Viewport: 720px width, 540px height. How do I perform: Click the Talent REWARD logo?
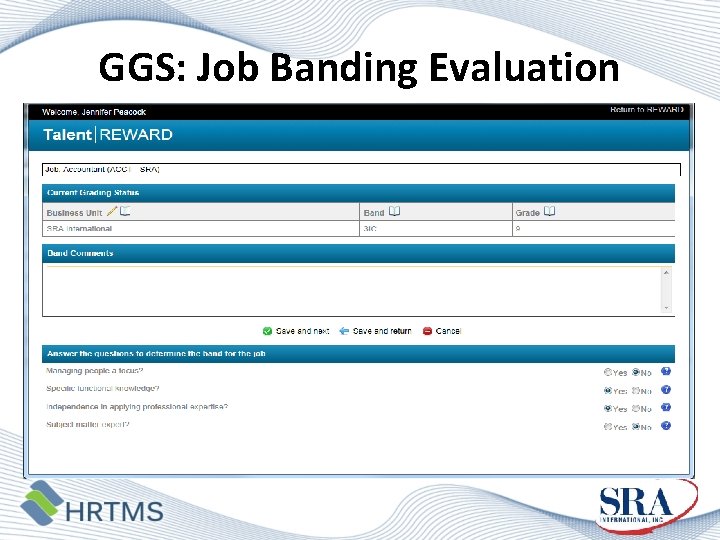coord(108,135)
